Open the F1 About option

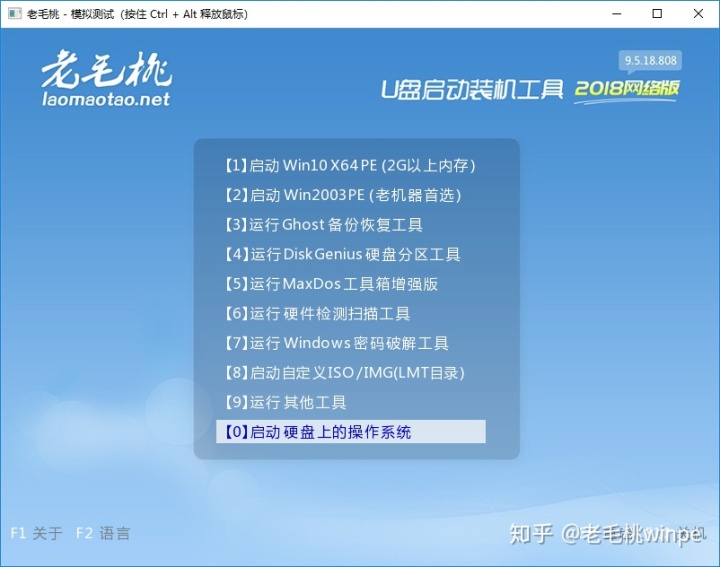point(36,533)
